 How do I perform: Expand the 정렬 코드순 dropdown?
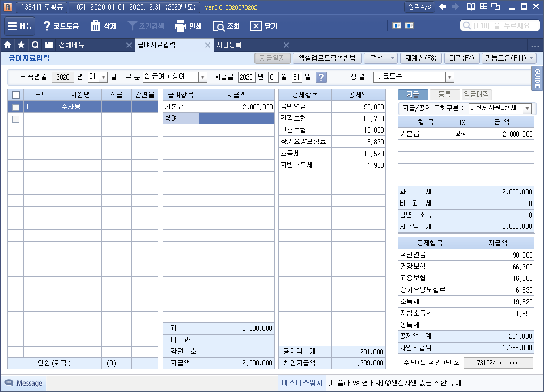click(x=449, y=77)
